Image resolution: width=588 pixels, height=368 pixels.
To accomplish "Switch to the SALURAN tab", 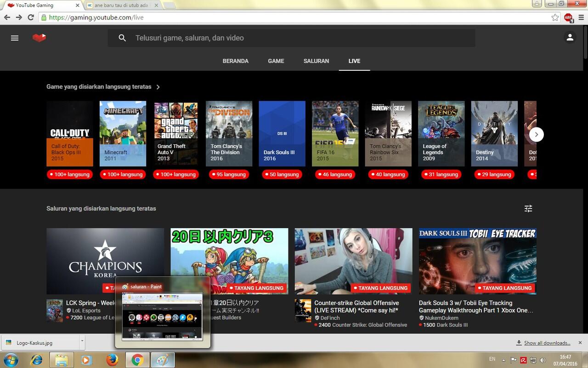I will coord(316,61).
